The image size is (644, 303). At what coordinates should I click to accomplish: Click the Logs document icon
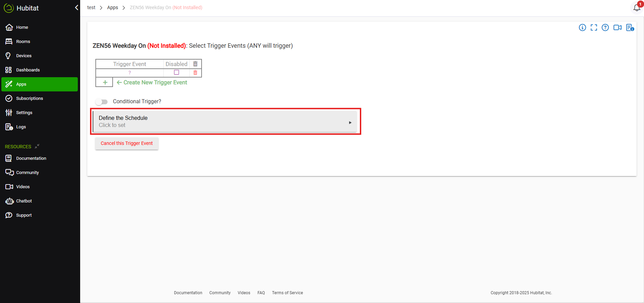[9, 127]
